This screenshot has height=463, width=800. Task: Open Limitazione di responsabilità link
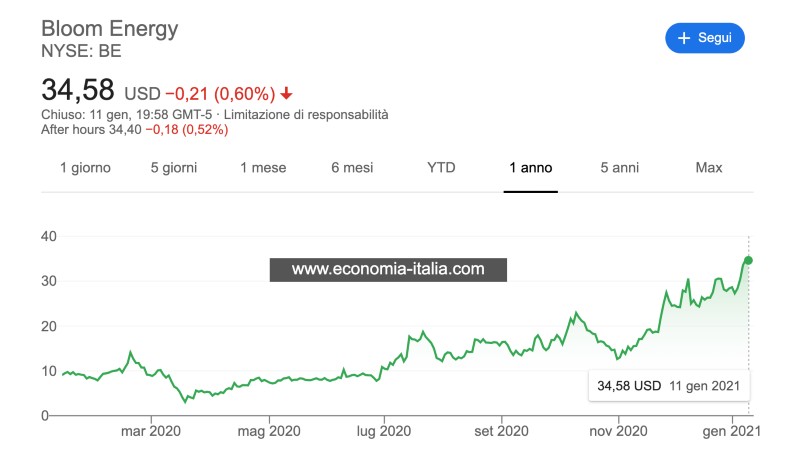click(306, 114)
